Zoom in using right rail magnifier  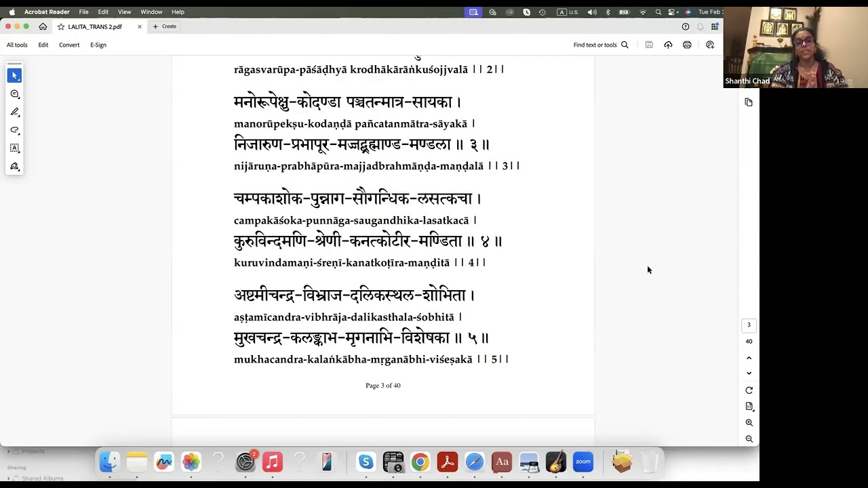click(749, 423)
